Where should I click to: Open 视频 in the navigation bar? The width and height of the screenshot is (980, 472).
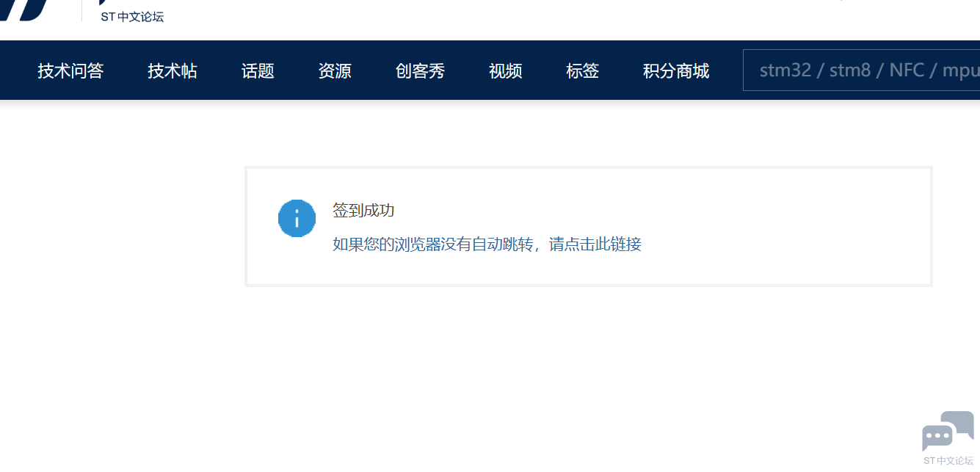505,70
